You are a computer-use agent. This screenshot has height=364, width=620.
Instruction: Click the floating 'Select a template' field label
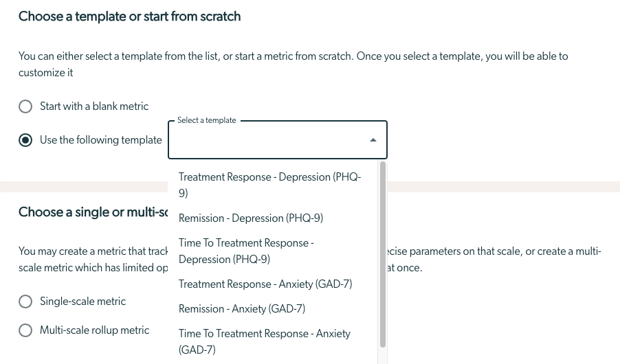[x=206, y=120]
